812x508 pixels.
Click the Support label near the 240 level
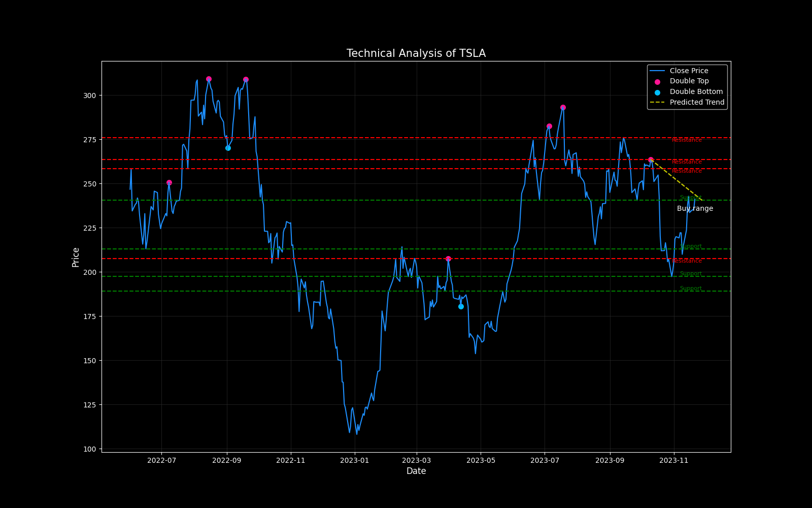(x=691, y=198)
